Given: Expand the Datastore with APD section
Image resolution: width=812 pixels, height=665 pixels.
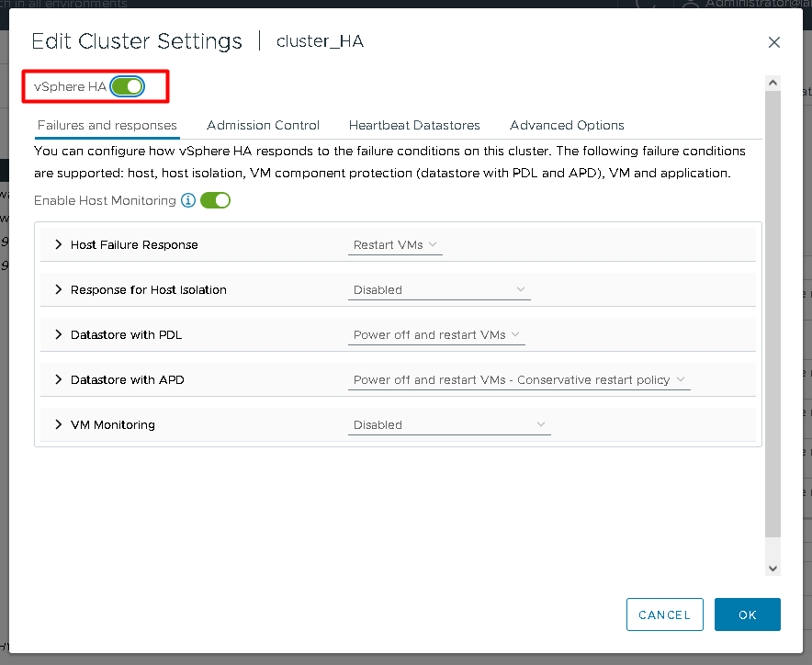Looking at the screenshot, I should pos(59,379).
